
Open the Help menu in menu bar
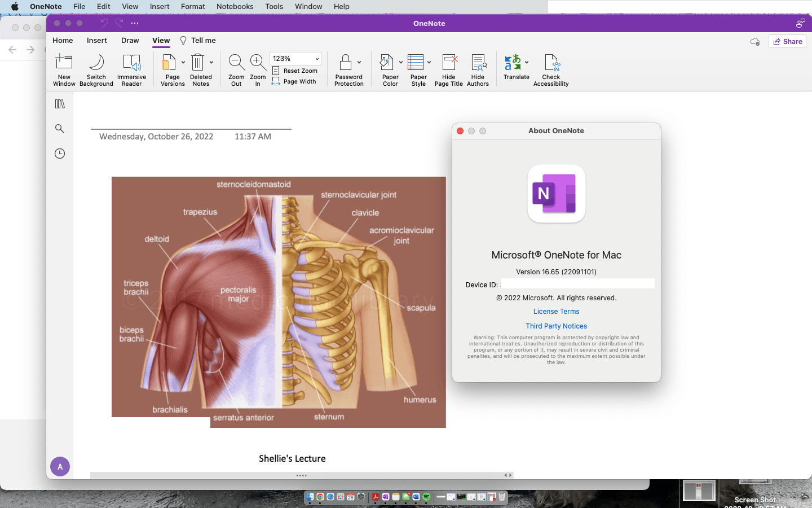pos(342,7)
